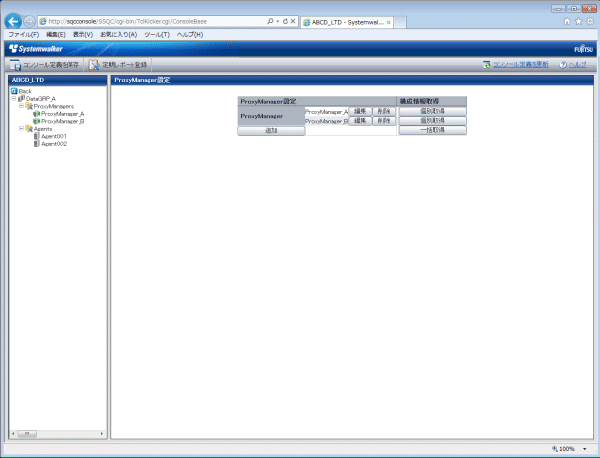Click ProxyManager_B text in the table
This screenshot has height=458, width=600.
tap(326, 121)
